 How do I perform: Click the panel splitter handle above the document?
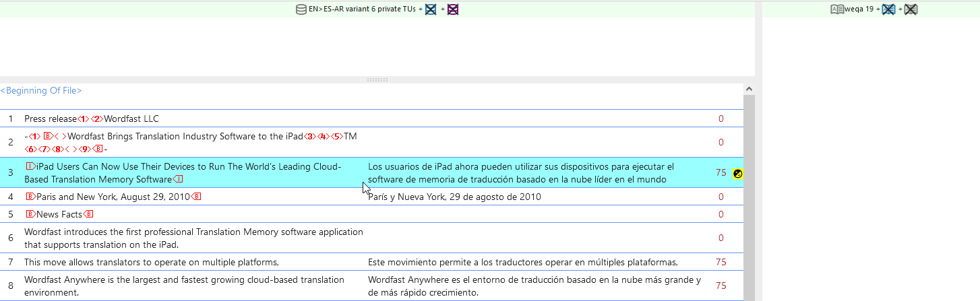(x=377, y=79)
